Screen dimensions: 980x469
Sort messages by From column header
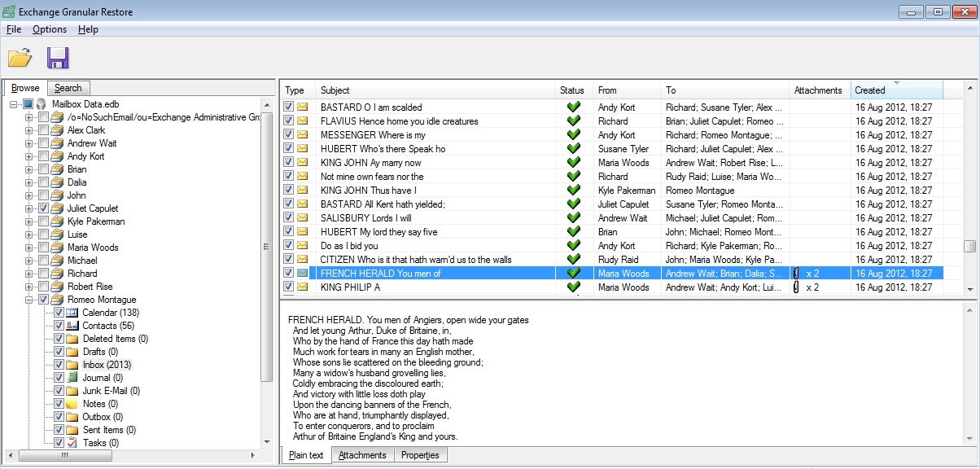(627, 90)
